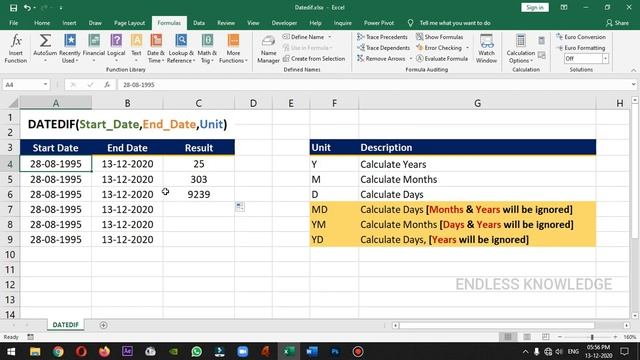Click the horizontal scrollbar
Screen dimensions: 640x360
click(496, 325)
